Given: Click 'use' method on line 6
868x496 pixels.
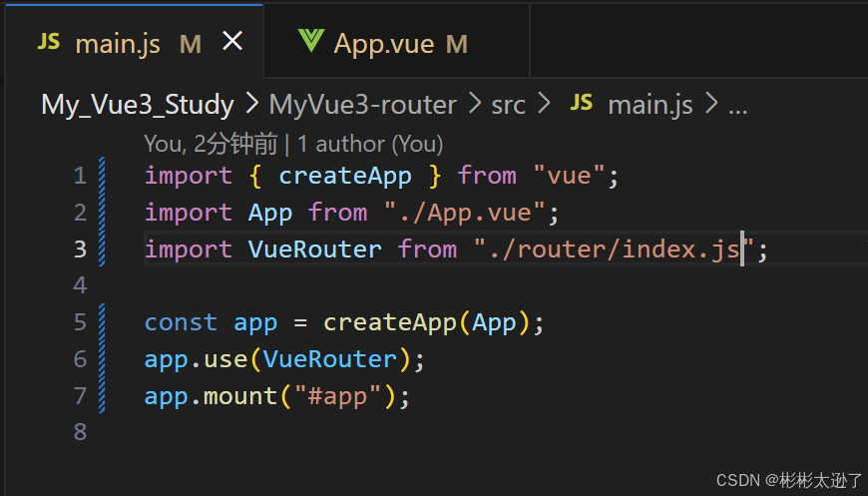Looking at the screenshot, I should pos(225,360).
